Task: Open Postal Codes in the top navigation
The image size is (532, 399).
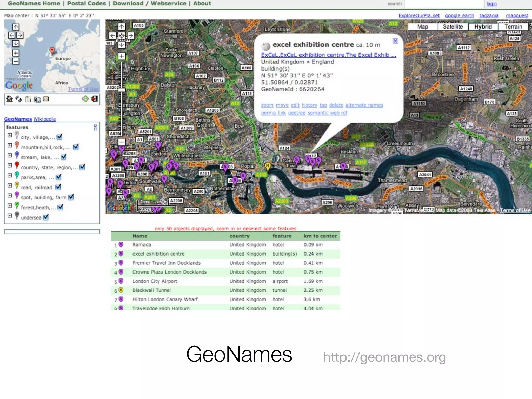Action: (x=87, y=3)
